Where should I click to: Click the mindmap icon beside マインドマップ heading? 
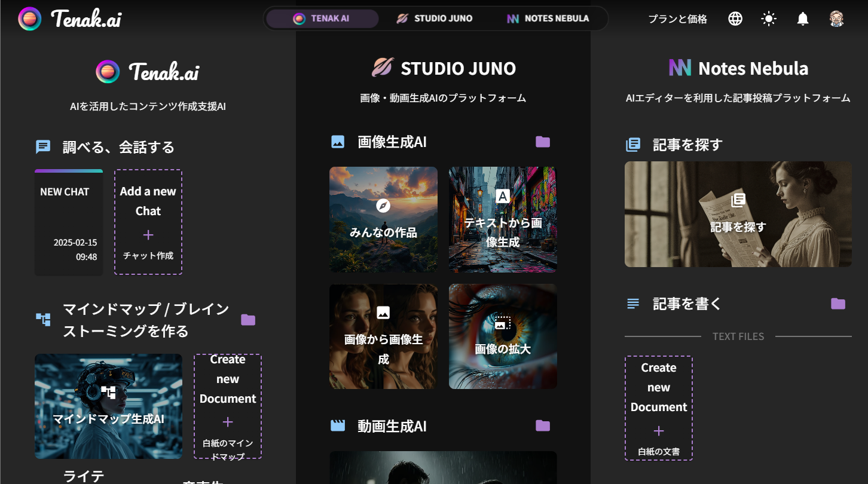(42, 319)
